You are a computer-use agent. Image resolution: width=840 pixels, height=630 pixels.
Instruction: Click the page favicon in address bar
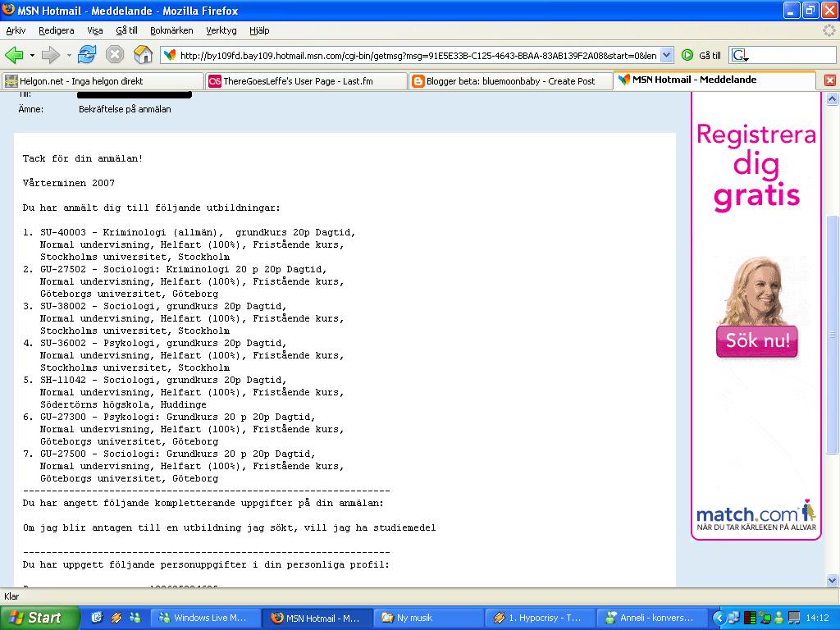[x=170, y=55]
